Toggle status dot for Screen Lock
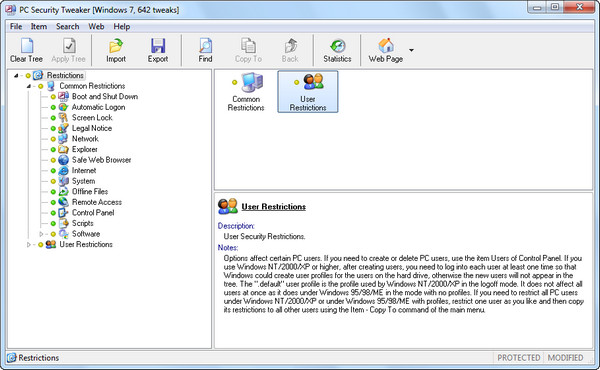600x370 pixels. [x=53, y=118]
